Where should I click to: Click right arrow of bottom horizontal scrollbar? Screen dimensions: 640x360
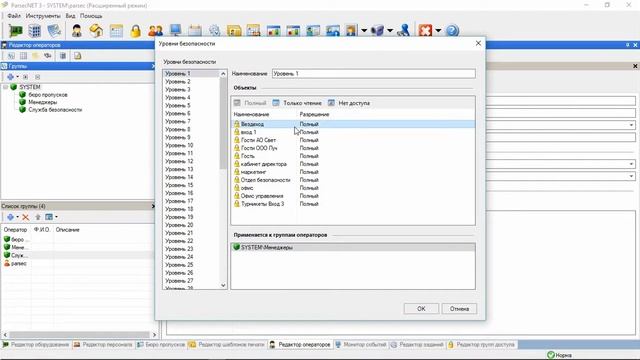[154, 335]
